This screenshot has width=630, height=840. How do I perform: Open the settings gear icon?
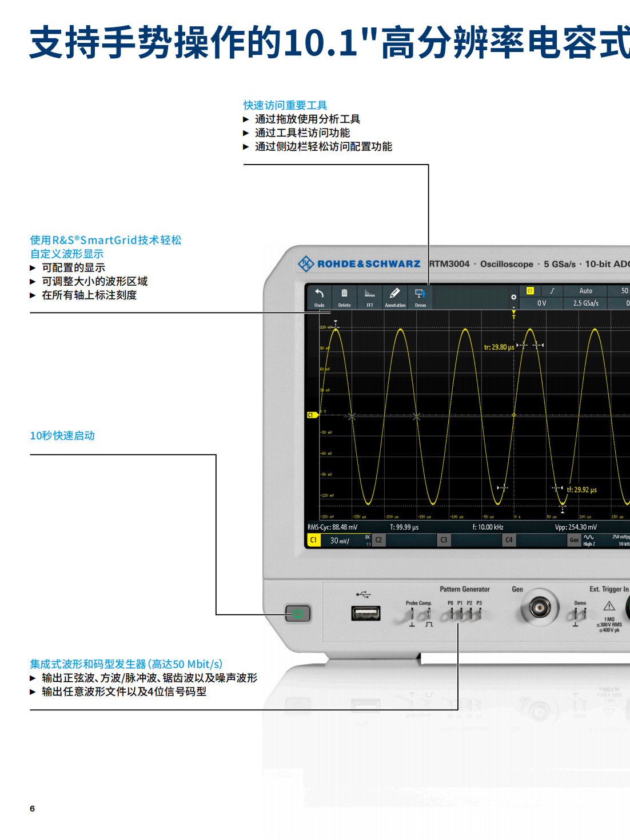[513, 297]
